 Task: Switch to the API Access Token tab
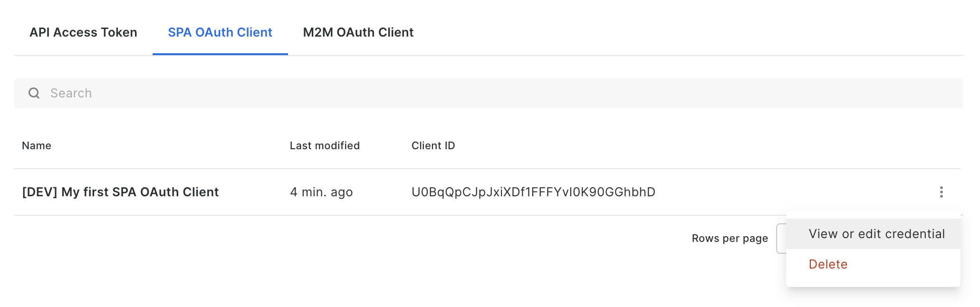[x=83, y=32]
